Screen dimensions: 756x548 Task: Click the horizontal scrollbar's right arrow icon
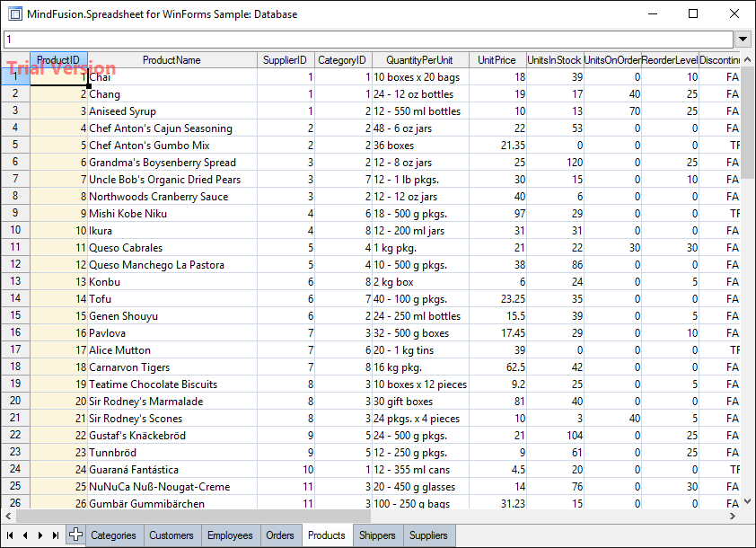click(734, 516)
